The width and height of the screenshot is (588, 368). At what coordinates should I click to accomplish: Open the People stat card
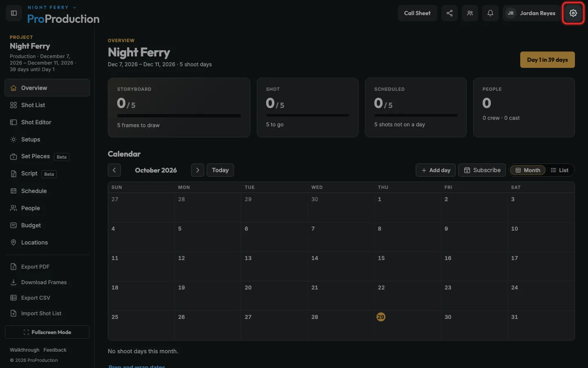pyautogui.click(x=524, y=108)
